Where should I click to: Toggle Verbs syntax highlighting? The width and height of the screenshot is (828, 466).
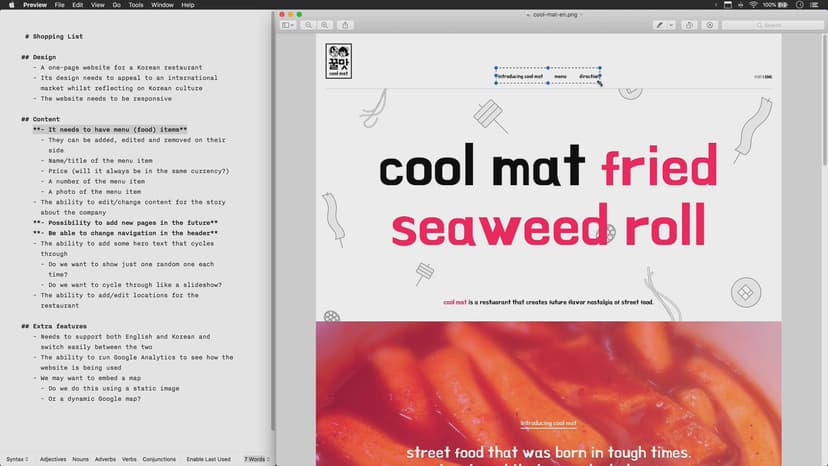pyautogui.click(x=129, y=459)
